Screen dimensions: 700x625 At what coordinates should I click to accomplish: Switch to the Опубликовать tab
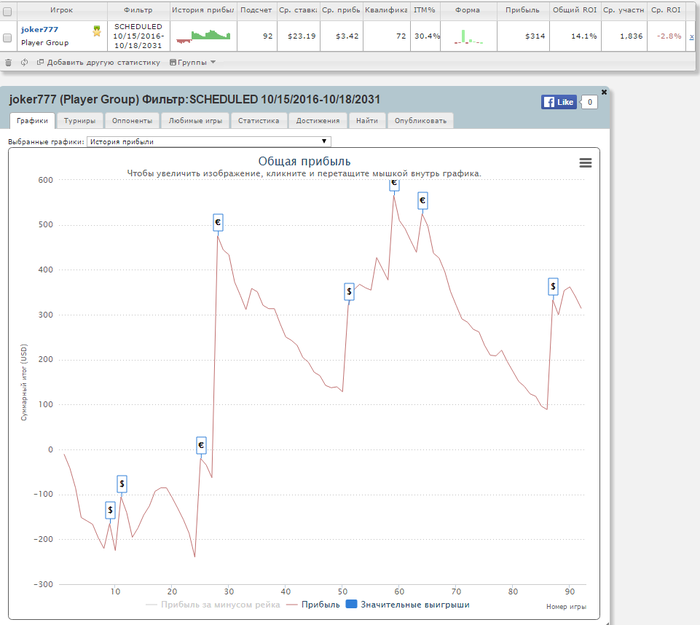421,121
